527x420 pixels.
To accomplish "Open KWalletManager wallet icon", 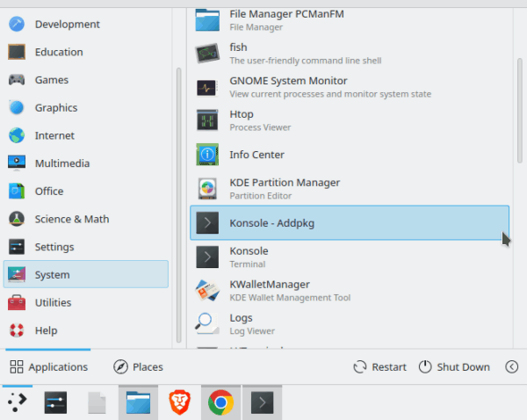I will tap(207, 291).
